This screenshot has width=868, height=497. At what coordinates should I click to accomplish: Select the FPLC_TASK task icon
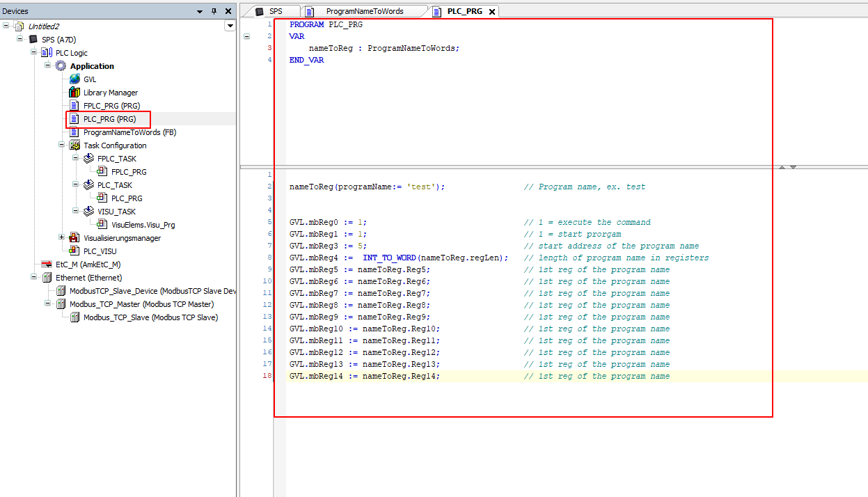[x=88, y=159]
